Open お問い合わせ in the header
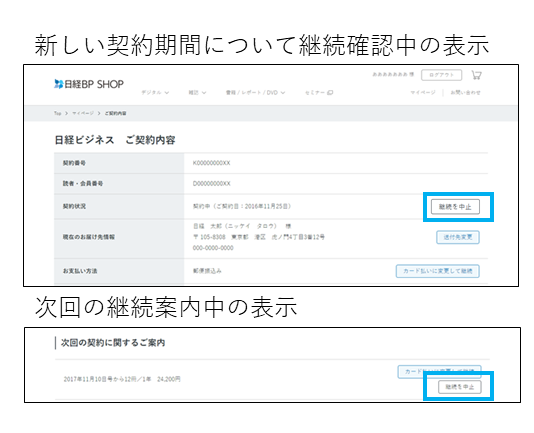534x433 pixels. point(465,92)
